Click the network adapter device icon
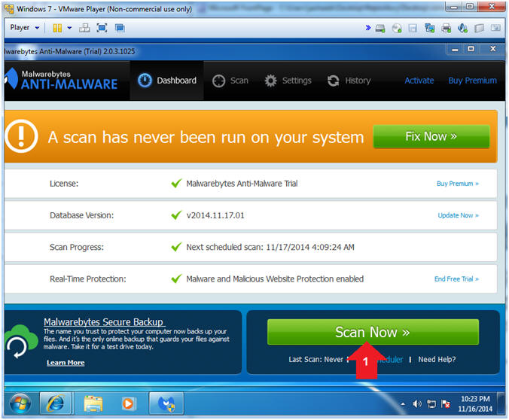The width and height of the screenshot is (509, 420). [429, 29]
